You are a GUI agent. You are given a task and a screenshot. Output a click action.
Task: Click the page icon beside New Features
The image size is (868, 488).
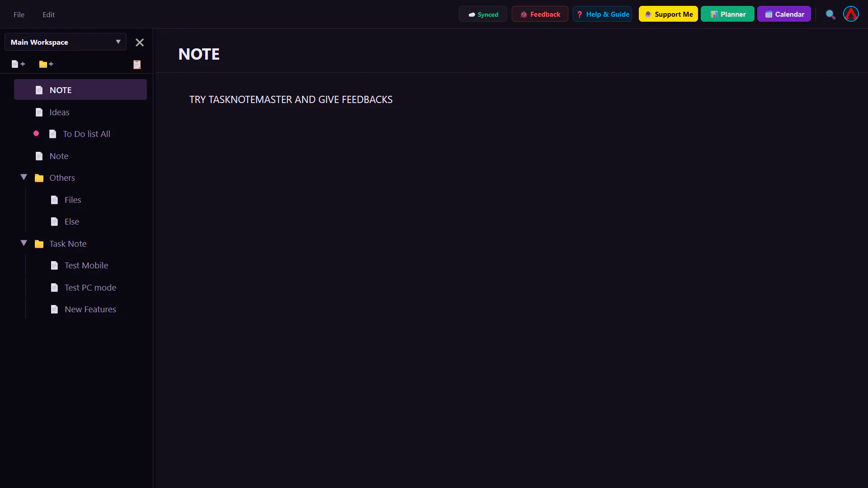tap(54, 309)
